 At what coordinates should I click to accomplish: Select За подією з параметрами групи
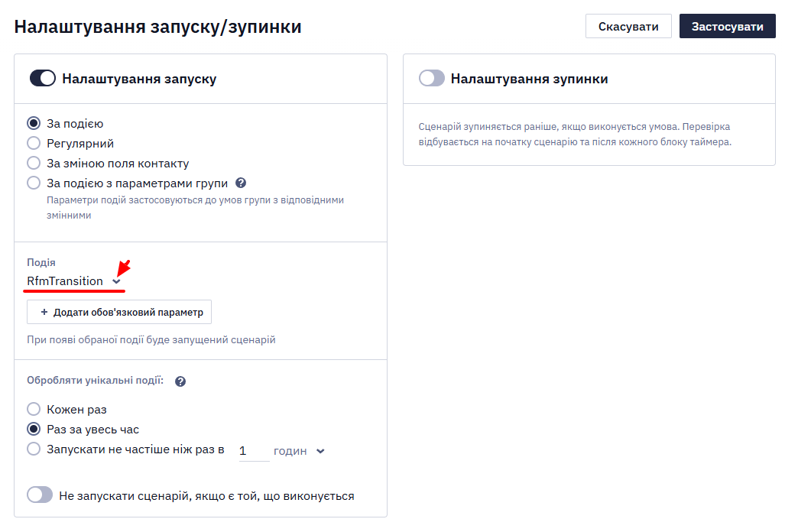coord(34,183)
